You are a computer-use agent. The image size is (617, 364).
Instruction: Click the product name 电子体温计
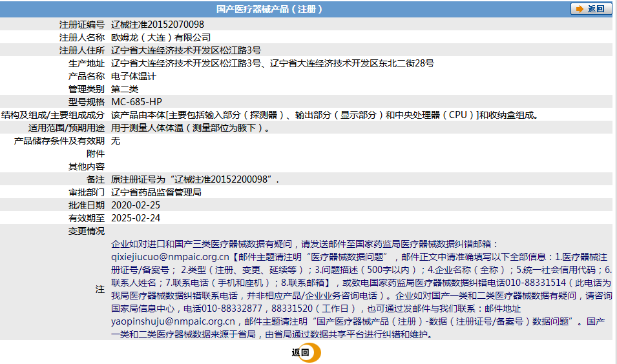(134, 76)
